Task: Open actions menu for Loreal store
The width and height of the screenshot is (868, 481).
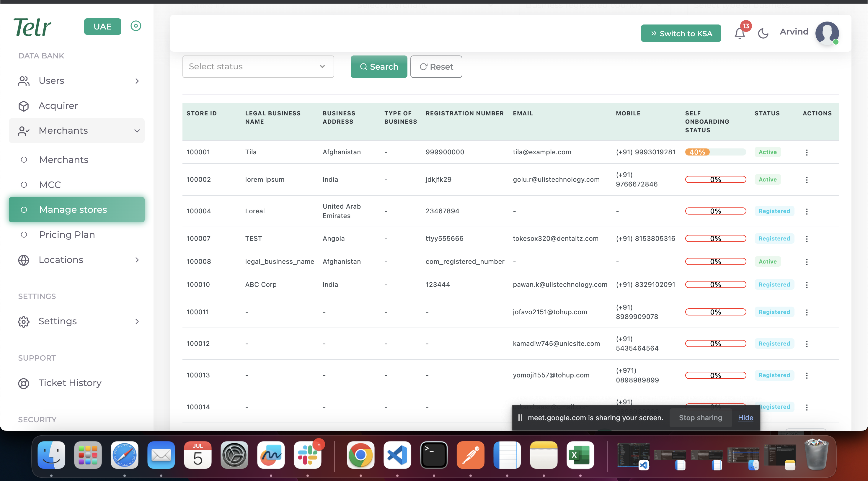Action: [807, 211]
